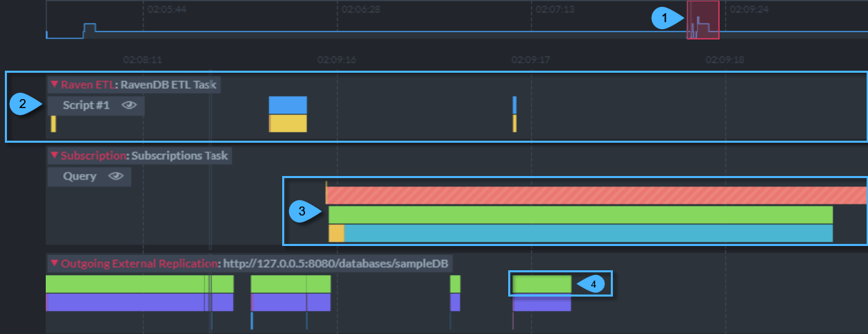Click the 02:07:13 overview time label
The image size is (868, 334).
click(x=555, y=10)
